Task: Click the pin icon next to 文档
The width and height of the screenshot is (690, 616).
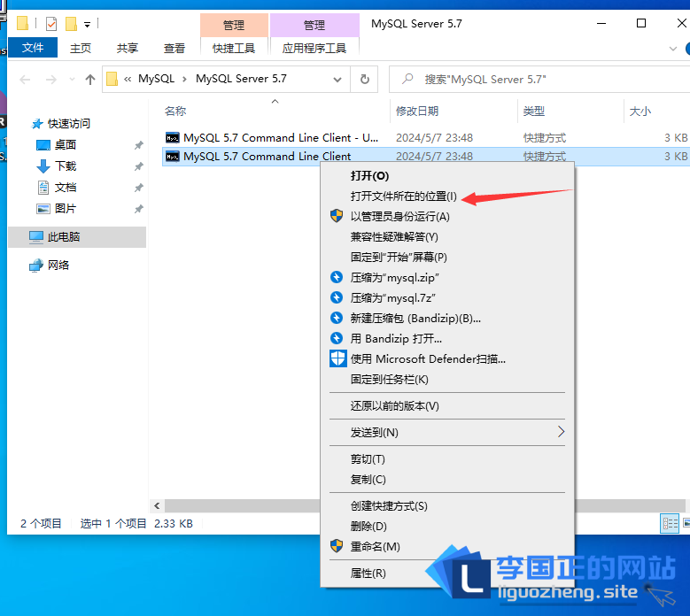Action: pos(138,188)
